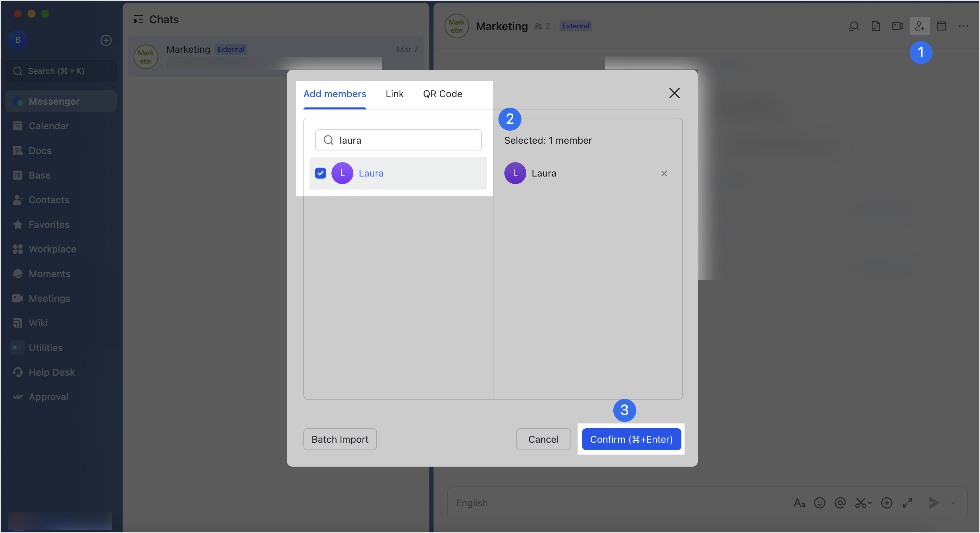This screenshot has width=980, height=533.
Task: Expand the message editor icon
Action: tap(907, 503)
